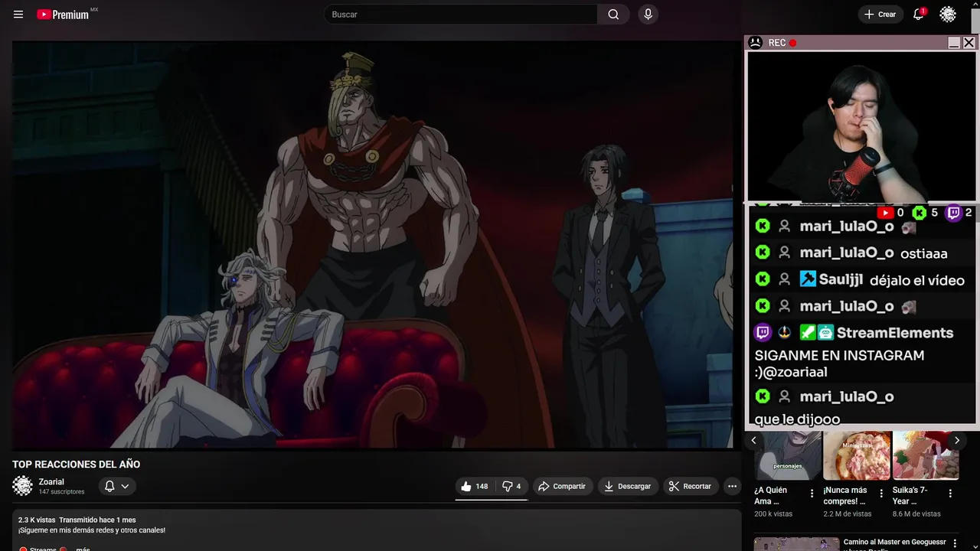Click the 147 suscriptores text
980x551 pixels.
(62, 492)
